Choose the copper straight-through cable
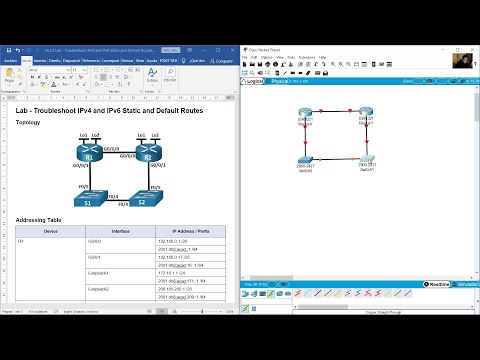This screenshot has height=360, width=480. (x=318, y=293)
